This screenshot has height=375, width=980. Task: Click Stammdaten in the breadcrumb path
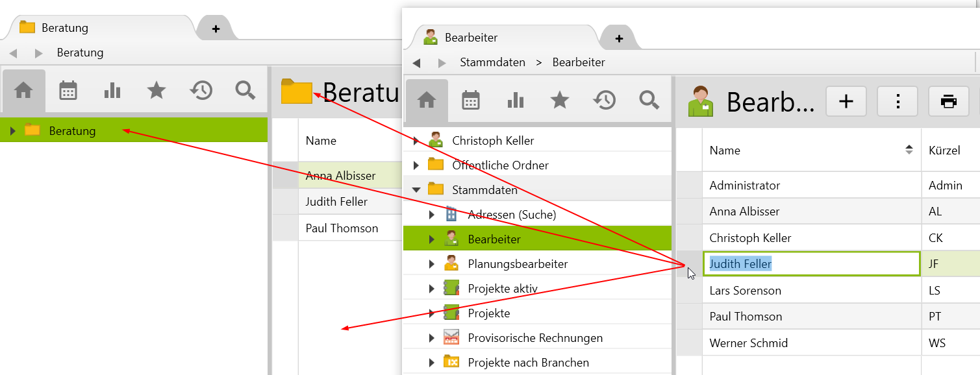(x=492, y=63)
